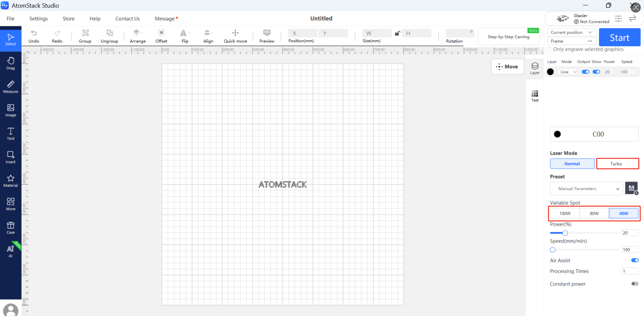Click the Group objects icon
Screen dimensions: 644x316
coord(85,36)
